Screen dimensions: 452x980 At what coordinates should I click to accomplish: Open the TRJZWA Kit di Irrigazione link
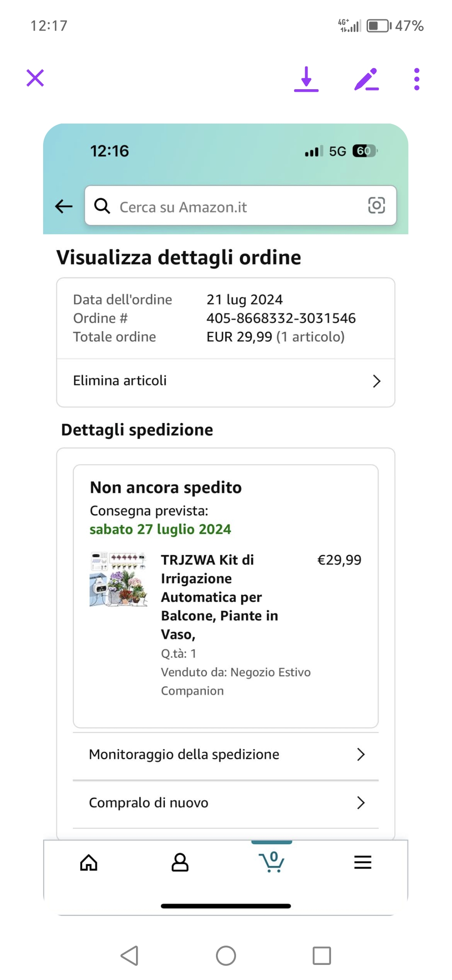click(219, 597)
